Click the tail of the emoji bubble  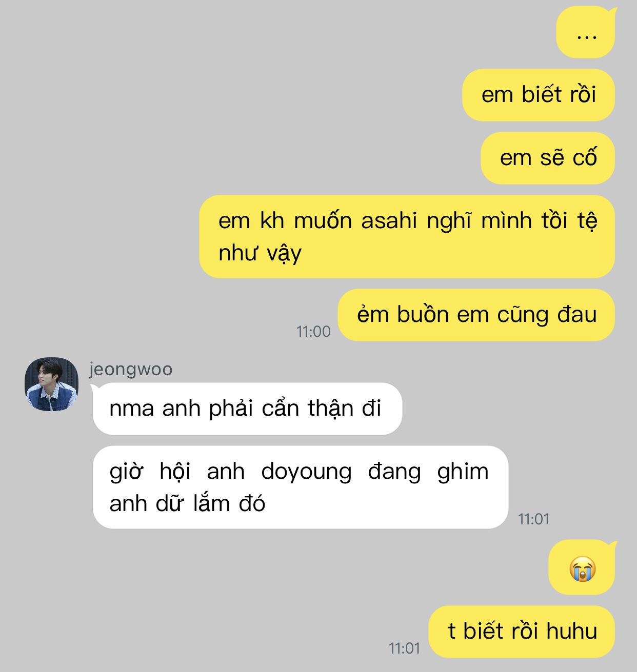pyautogui.click(x=611, y=545)
